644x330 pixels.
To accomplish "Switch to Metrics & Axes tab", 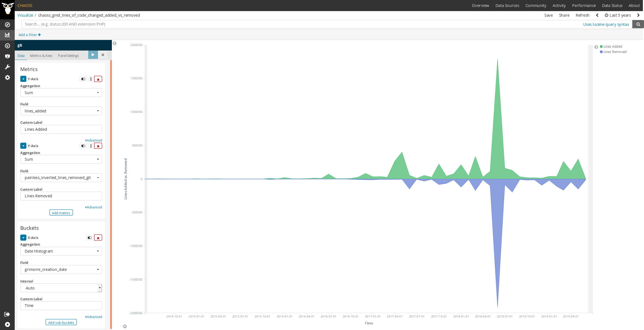I will [x=41, y=56].
